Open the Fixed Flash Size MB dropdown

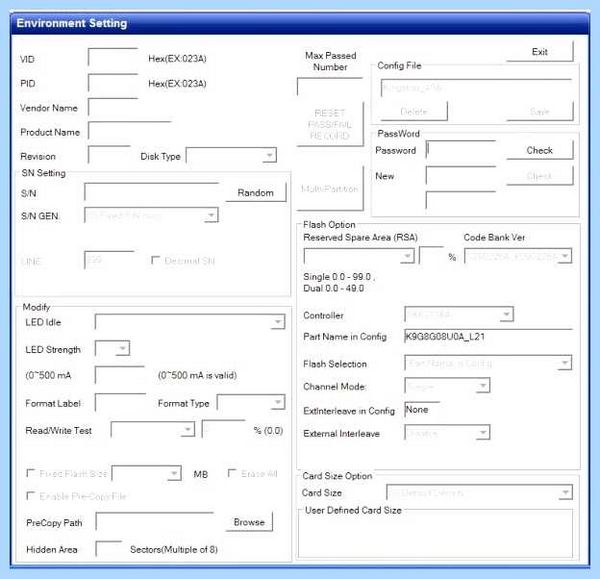(x=147, y=473)
